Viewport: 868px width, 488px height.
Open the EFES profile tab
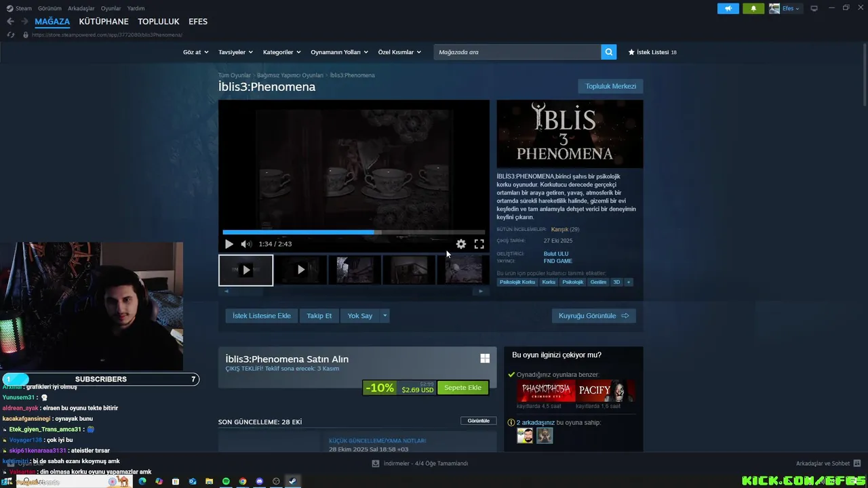(x=198, y=22)
